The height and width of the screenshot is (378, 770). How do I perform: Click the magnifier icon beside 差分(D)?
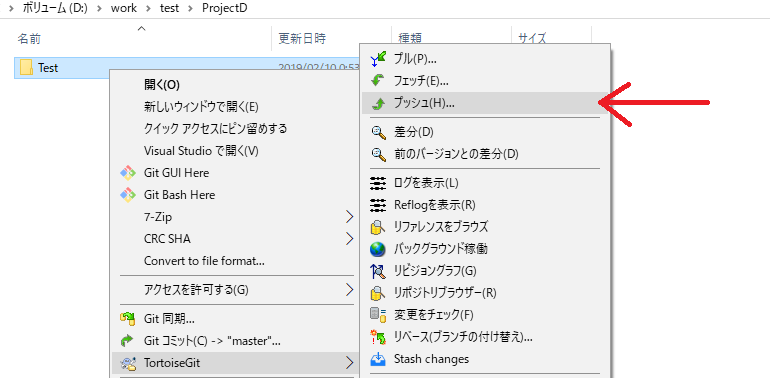point(378,132)
